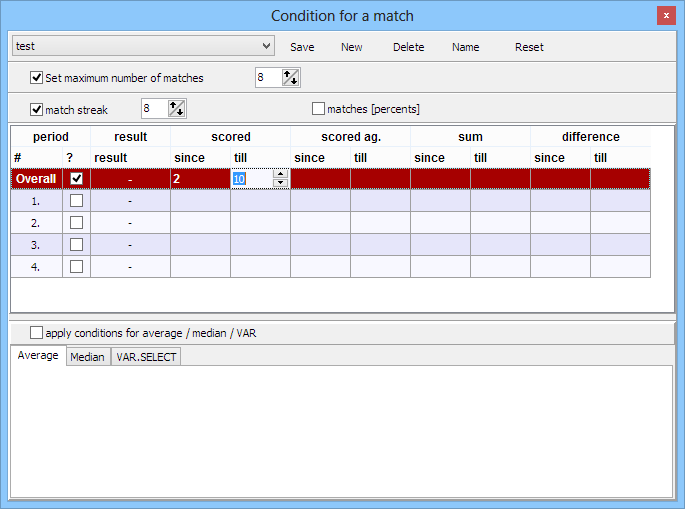
Task: Click the Save button
Action: tap(302, 47)
